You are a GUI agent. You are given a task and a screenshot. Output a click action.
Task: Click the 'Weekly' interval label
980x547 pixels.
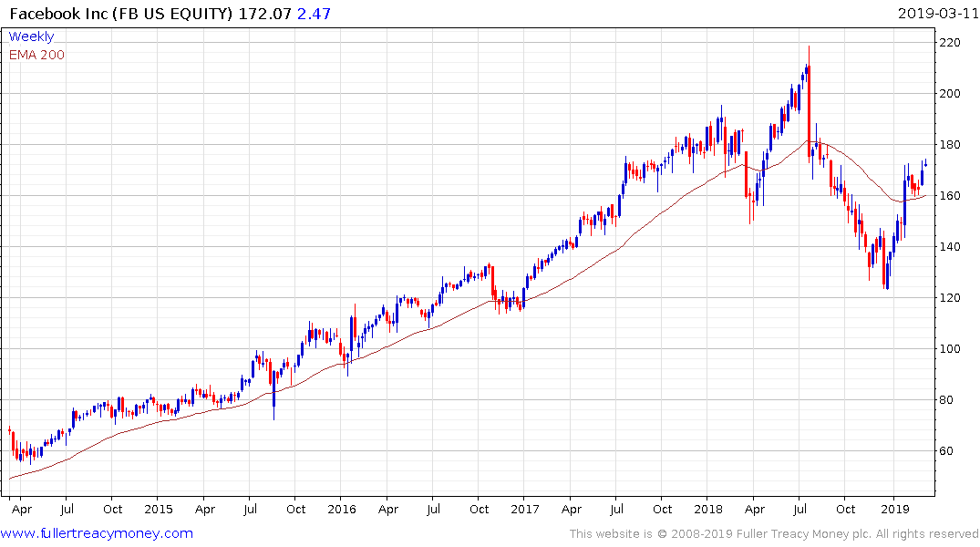[x=31, y=36]
